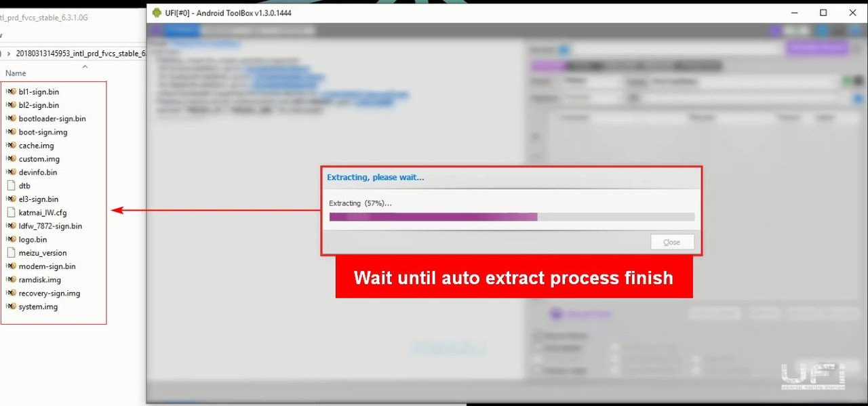Click the logo.bin file icon

[11, 239]
